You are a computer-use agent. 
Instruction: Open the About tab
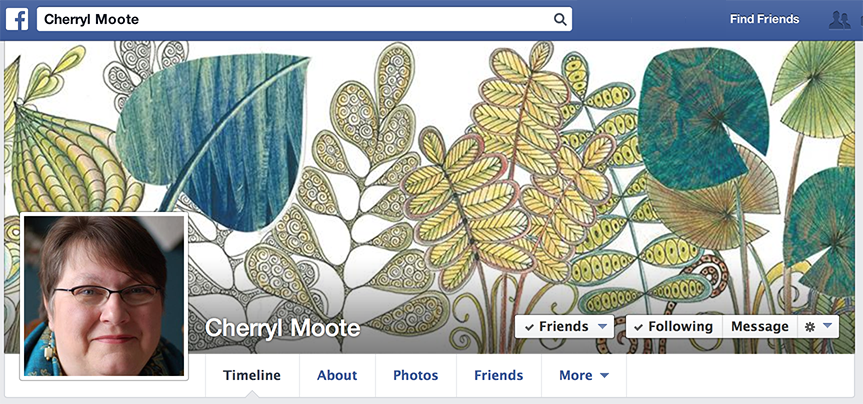[x=337, y=375]
